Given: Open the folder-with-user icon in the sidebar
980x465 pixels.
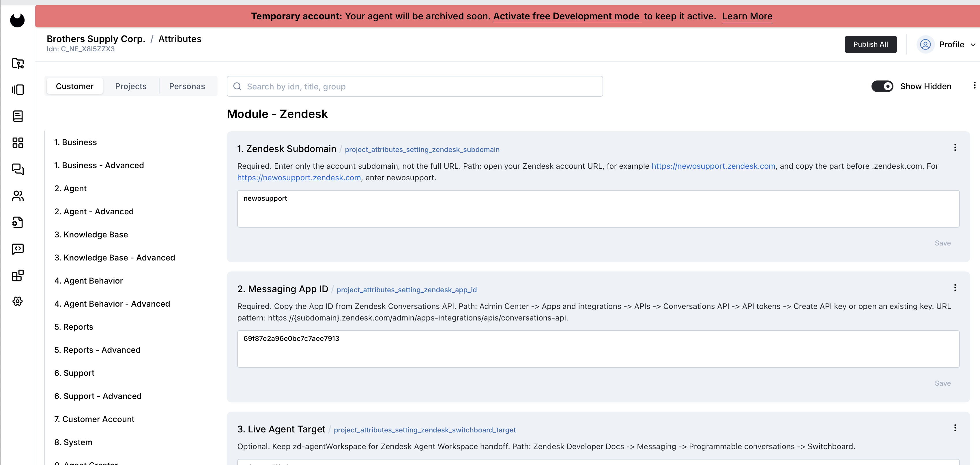Looking at the screenshot, I should click(x=18, y=63).
